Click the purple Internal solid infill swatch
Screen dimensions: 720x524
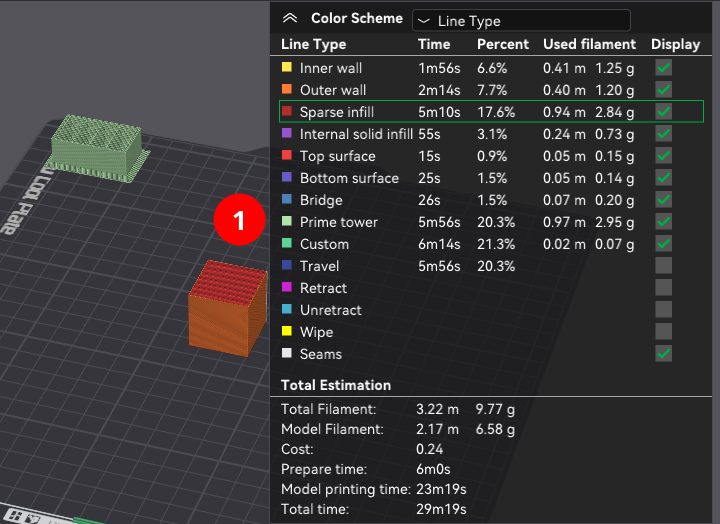[287, 133]
